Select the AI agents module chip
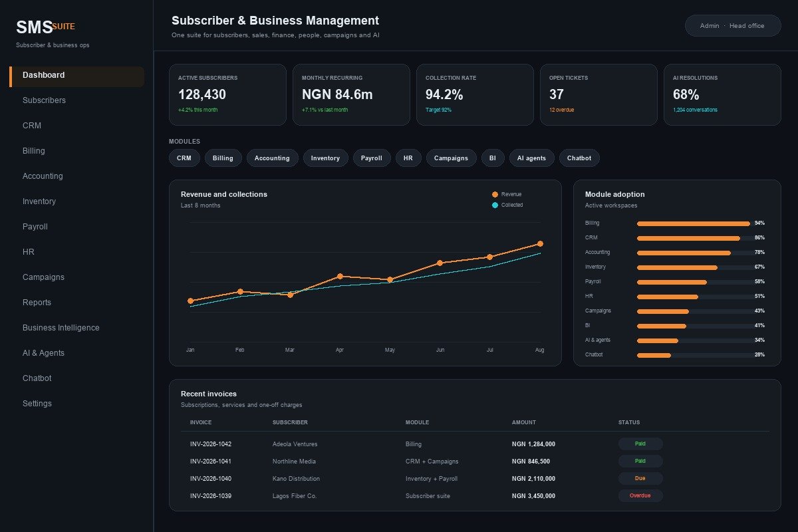This screenshot has height=532, width=798. 531,158
